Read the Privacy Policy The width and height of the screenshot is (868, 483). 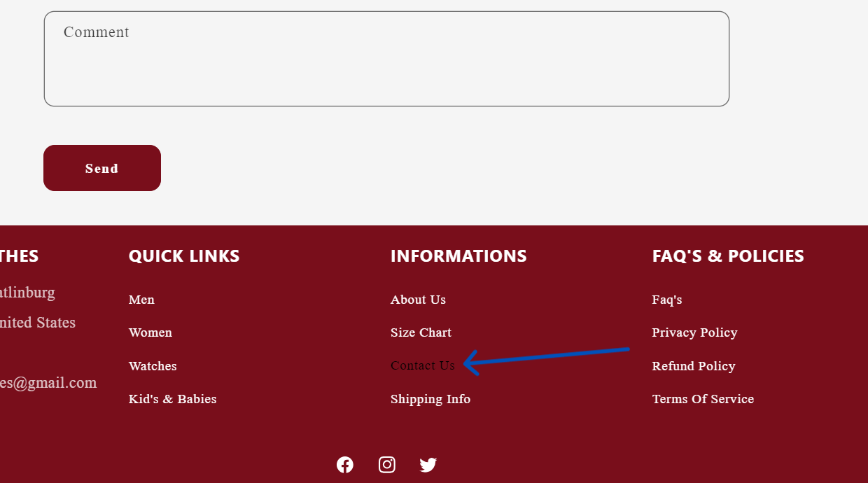pos(694,332)
